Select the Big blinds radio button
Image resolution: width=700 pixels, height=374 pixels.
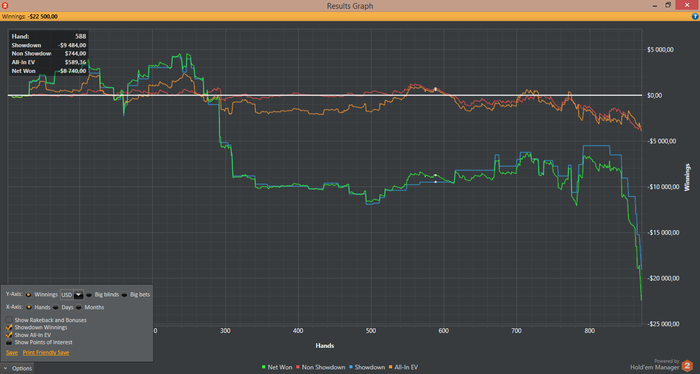89,295
